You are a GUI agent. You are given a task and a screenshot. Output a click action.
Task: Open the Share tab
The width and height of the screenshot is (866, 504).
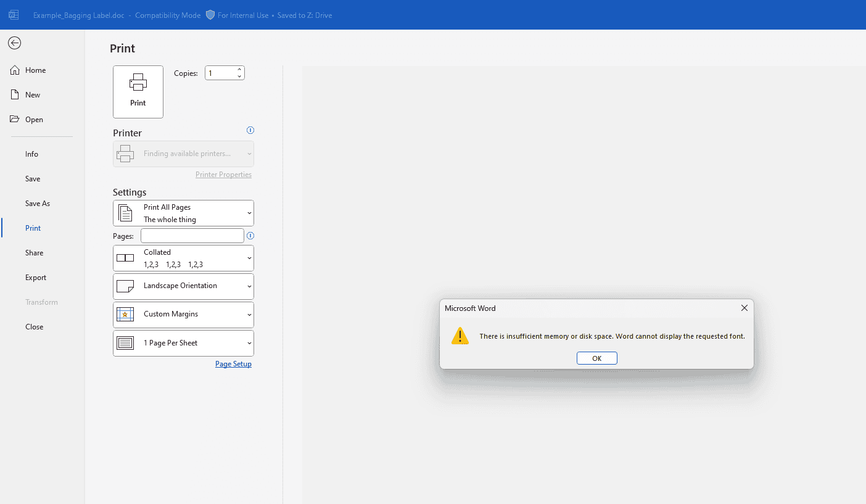point(34,253)
